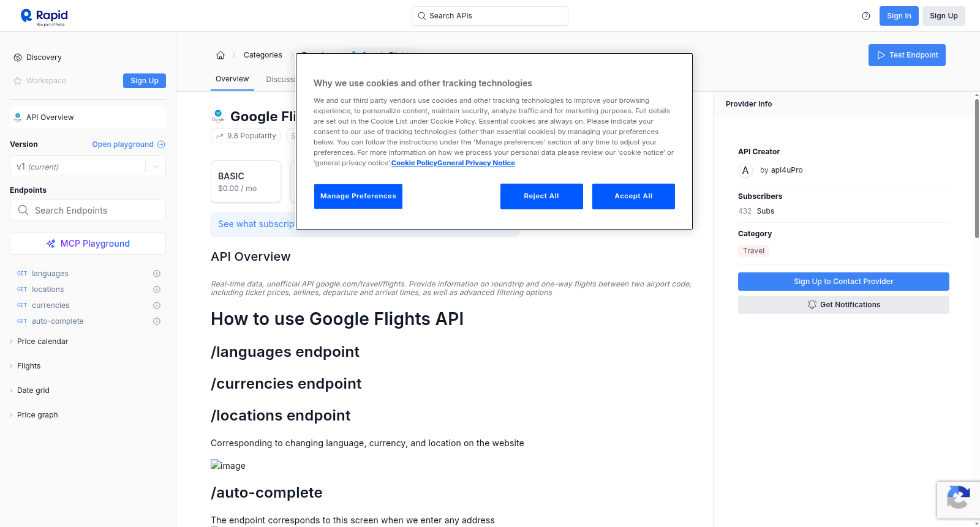Viewport: 980px width, 527px height.
Task: Click the Sign Up button beside Workspace
Action: tap(145, 81)
